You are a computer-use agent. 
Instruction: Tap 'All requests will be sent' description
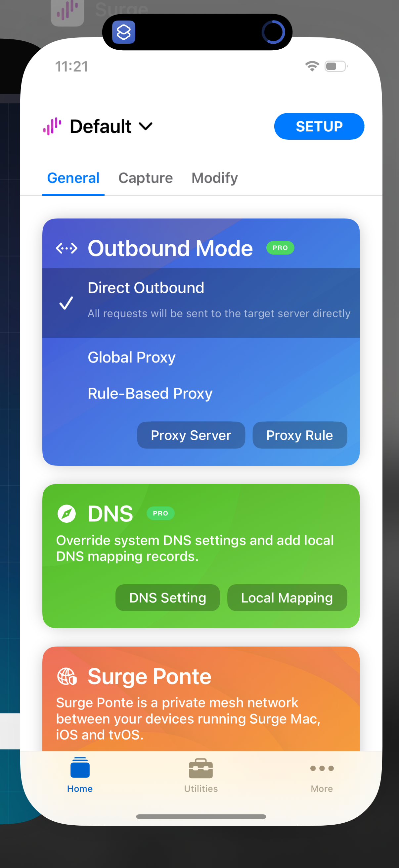(219, 313)
